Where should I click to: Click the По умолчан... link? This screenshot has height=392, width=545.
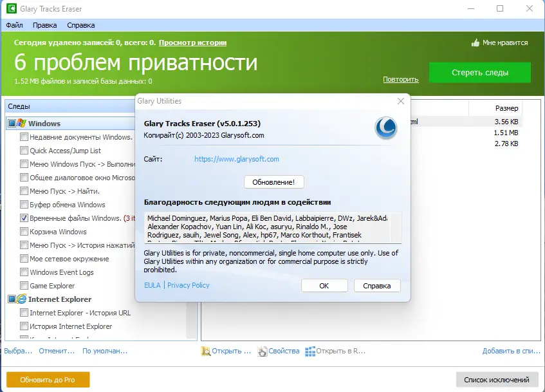[x=105, y=351]
